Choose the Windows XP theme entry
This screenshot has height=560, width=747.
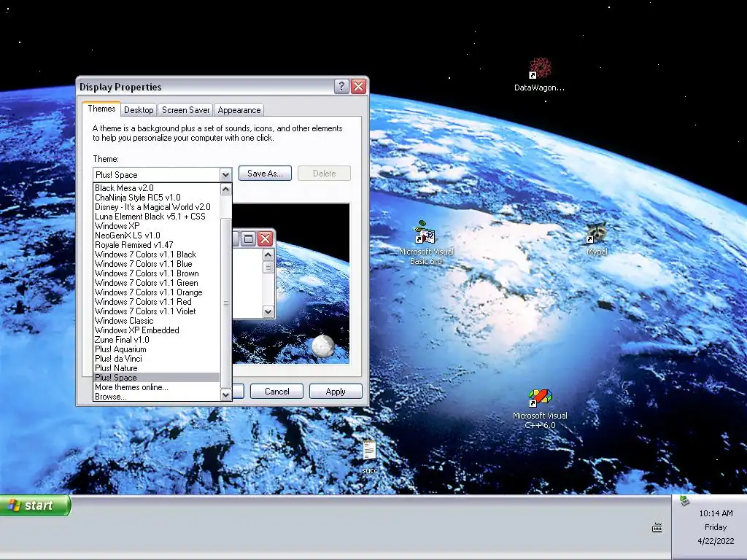point(157,226)
